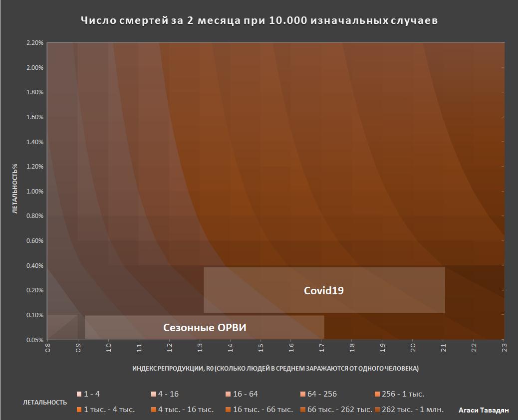Click the '1 - 4' legend color swatch
Image resolution: width=518 pixels, height=420 pixels.
pos(79,394)
